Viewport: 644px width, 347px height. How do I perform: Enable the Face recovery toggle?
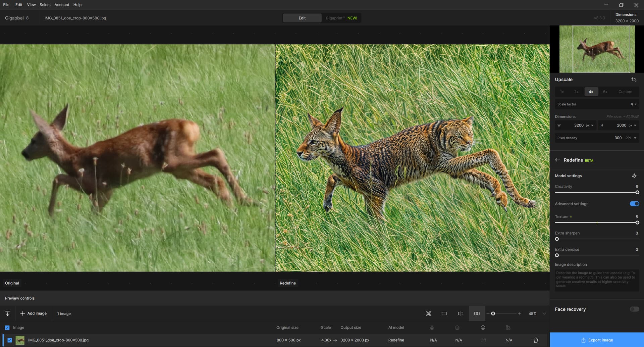(634, 309)
